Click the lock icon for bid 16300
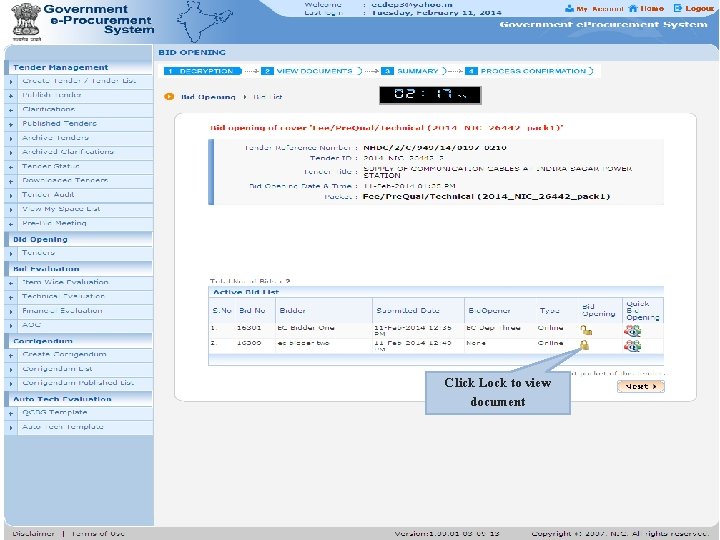720x540 pixels. (584, 345)
